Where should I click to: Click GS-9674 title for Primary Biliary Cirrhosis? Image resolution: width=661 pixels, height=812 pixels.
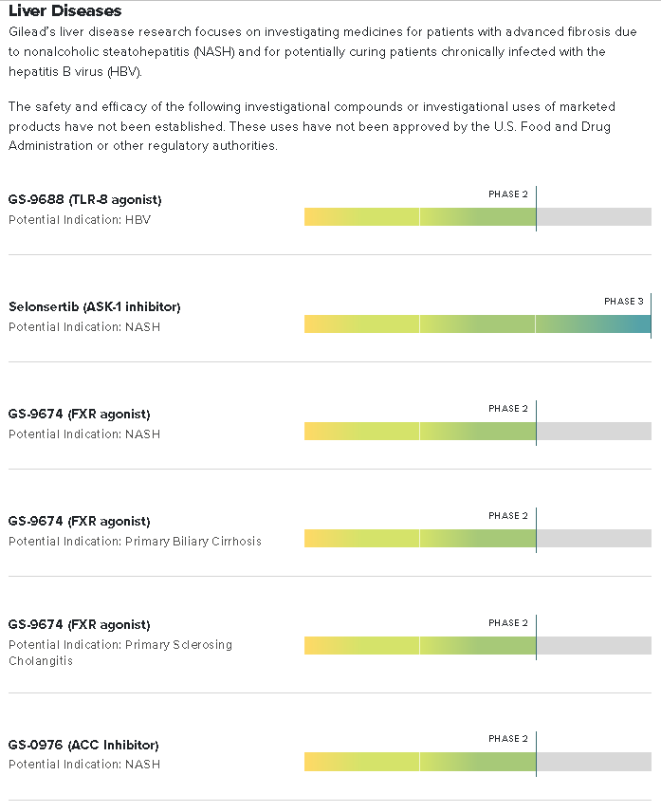80,521
